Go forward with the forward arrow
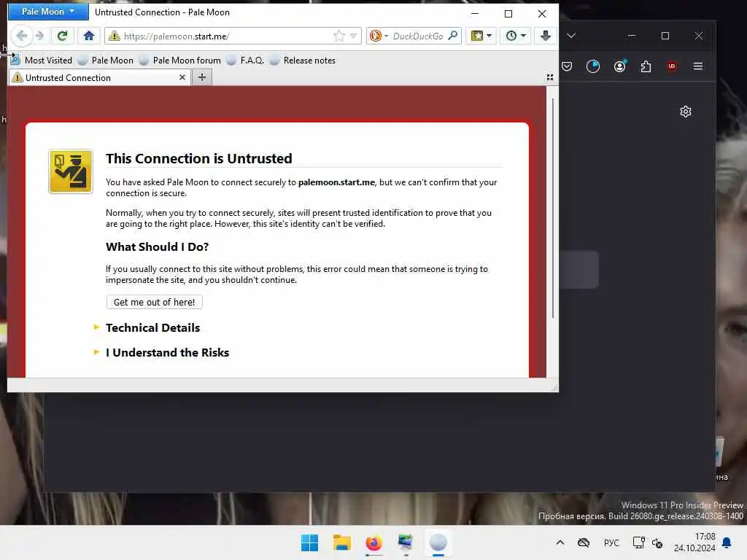The image size is (747, 560). [x=40, y=36]
